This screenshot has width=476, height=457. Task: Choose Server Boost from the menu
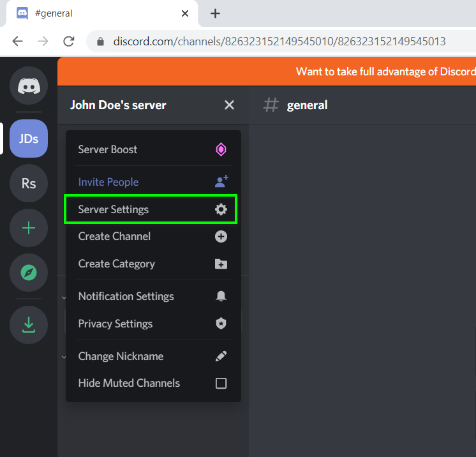click(153, 149)
